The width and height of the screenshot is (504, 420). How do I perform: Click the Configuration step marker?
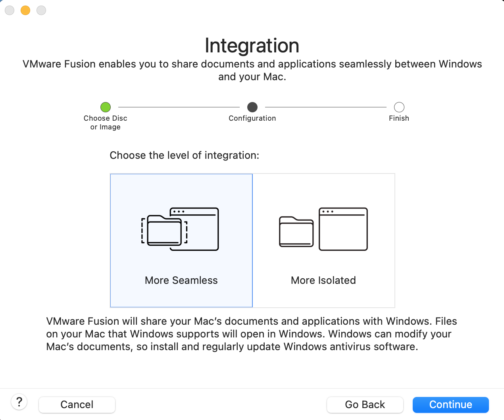(x=252, y=107)
